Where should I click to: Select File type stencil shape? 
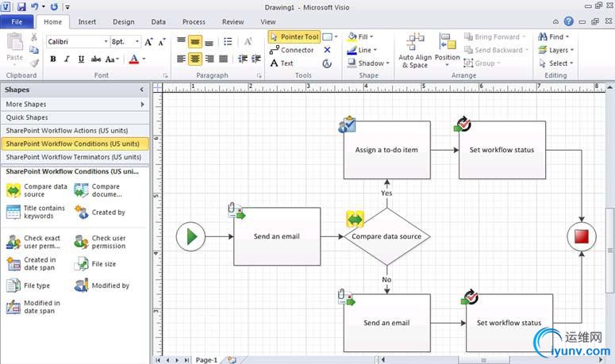coord(28,285)
